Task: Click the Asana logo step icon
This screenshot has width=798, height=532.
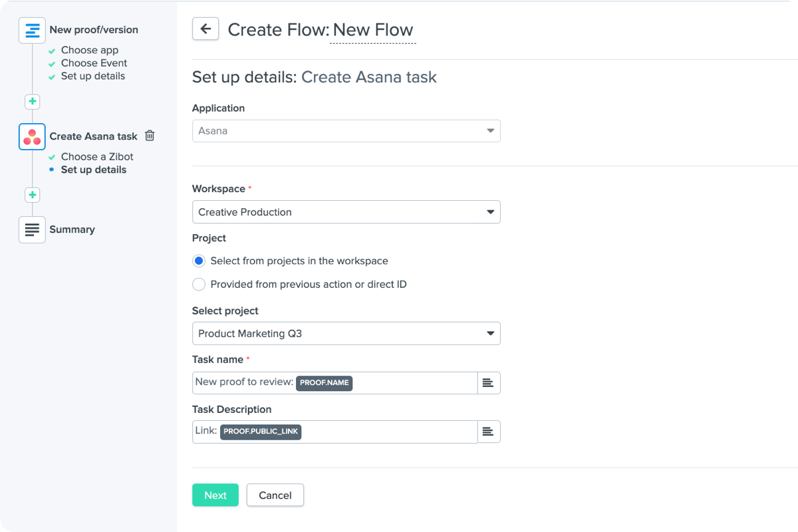Action: point(32,137)
